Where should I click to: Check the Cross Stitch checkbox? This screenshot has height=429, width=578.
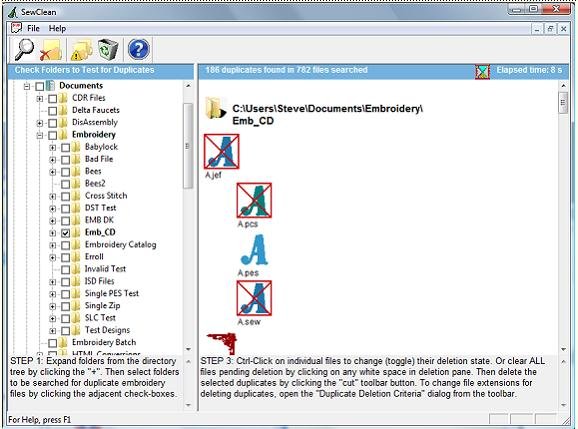(66, 196)
